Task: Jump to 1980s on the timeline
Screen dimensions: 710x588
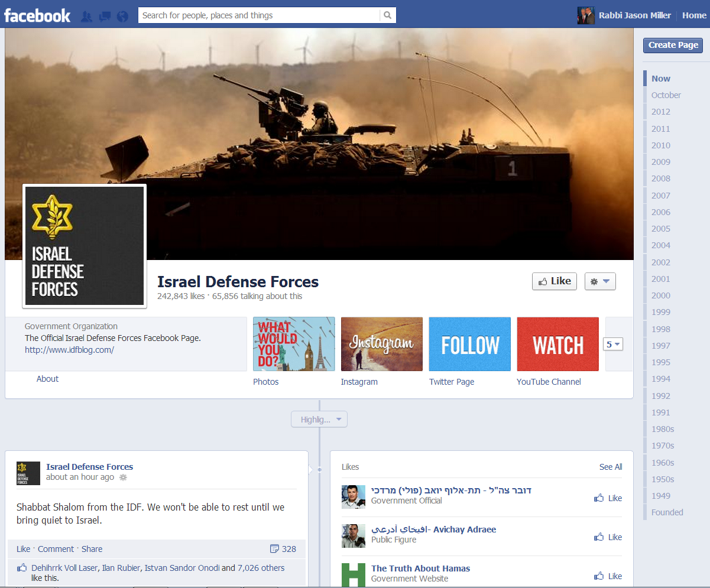Action: [x=663, y=429]
